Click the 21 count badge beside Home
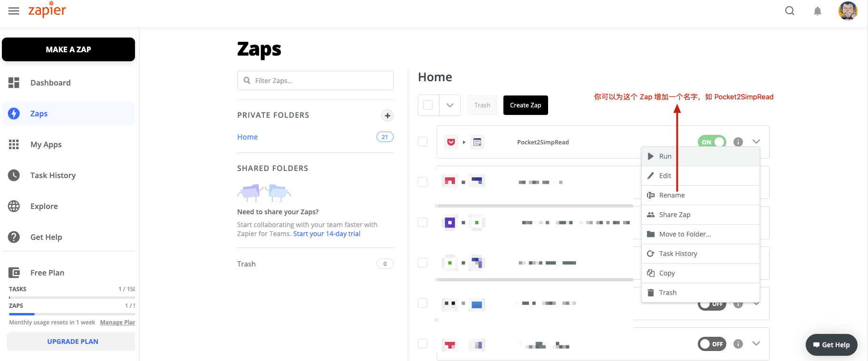The height and width of the screenshot is (361, 868). tap(385, 137)
